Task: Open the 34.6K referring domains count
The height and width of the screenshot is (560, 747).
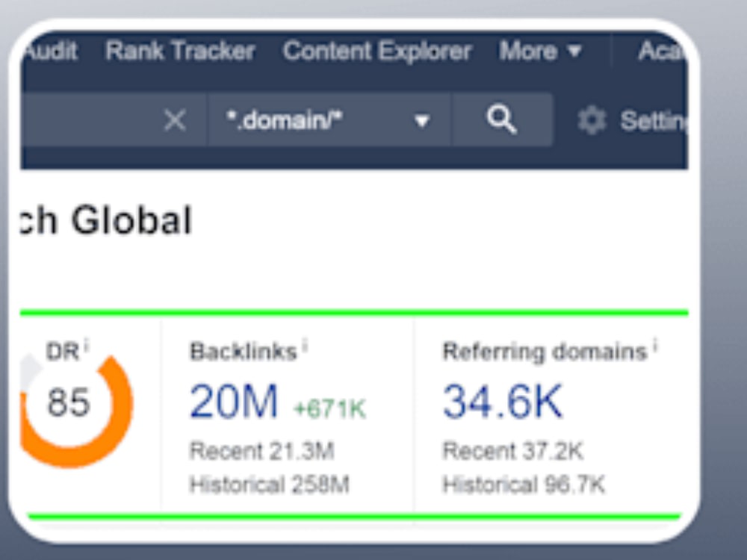Action: click(503, 402)
